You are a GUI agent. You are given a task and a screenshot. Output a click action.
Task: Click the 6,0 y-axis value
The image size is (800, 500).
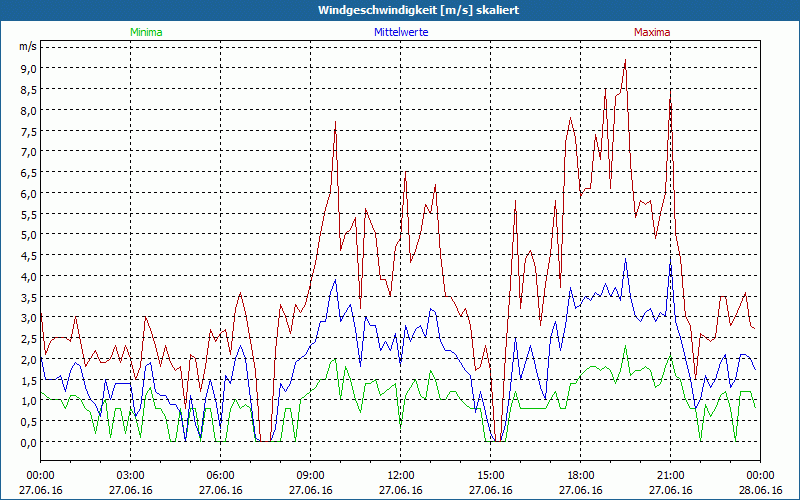(x=29, y=193)
